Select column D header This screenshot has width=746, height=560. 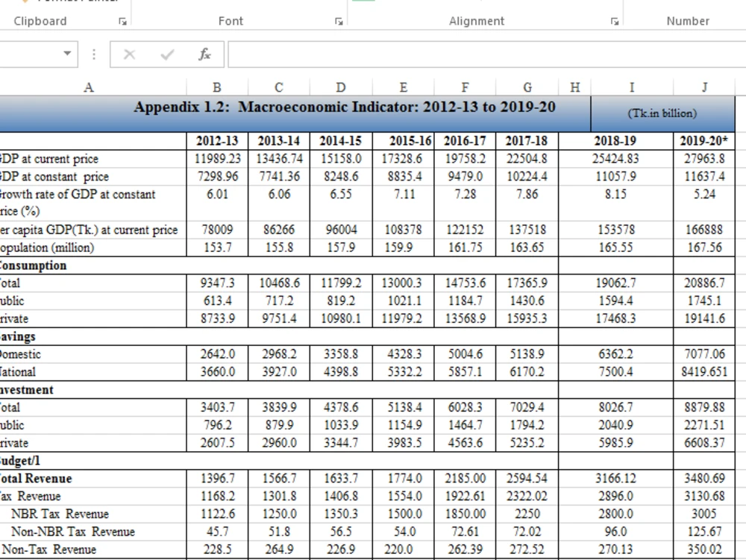(341, 87)
